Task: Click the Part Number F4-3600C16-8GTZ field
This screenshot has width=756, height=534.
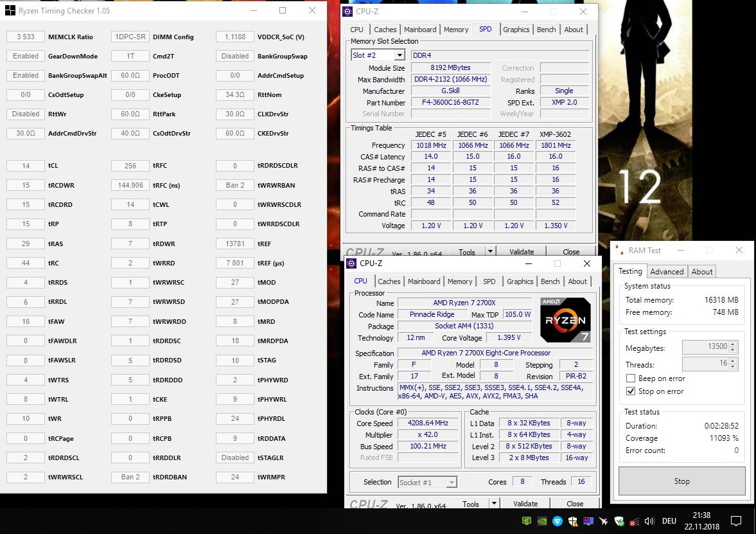Action: click(x=450, y=102)
